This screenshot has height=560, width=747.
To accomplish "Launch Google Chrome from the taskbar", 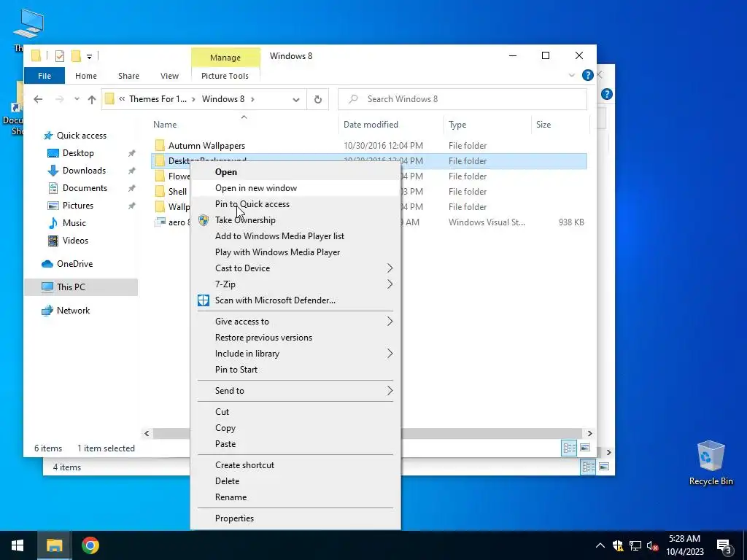I will click(x=90, y=545).
